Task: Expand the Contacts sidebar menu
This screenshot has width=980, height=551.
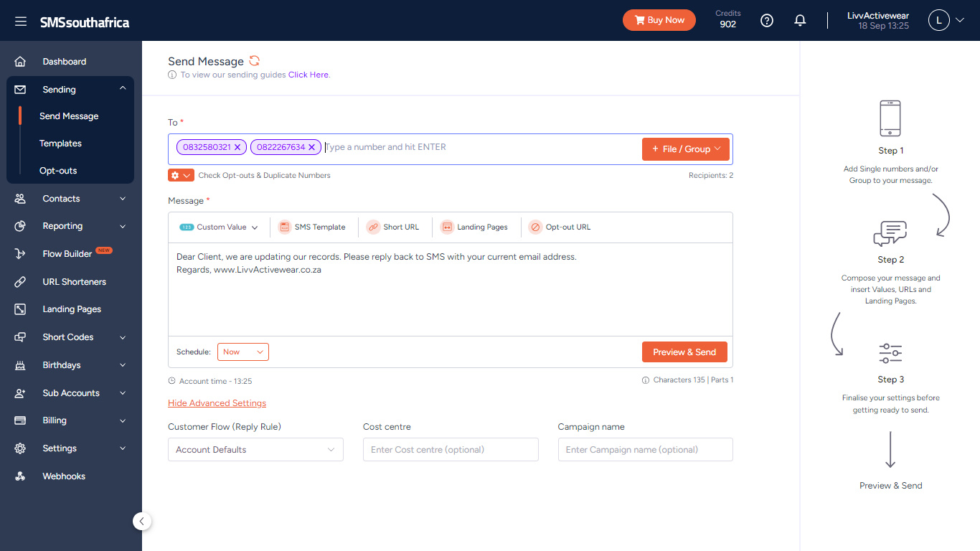Action: (x=70, y=199)
